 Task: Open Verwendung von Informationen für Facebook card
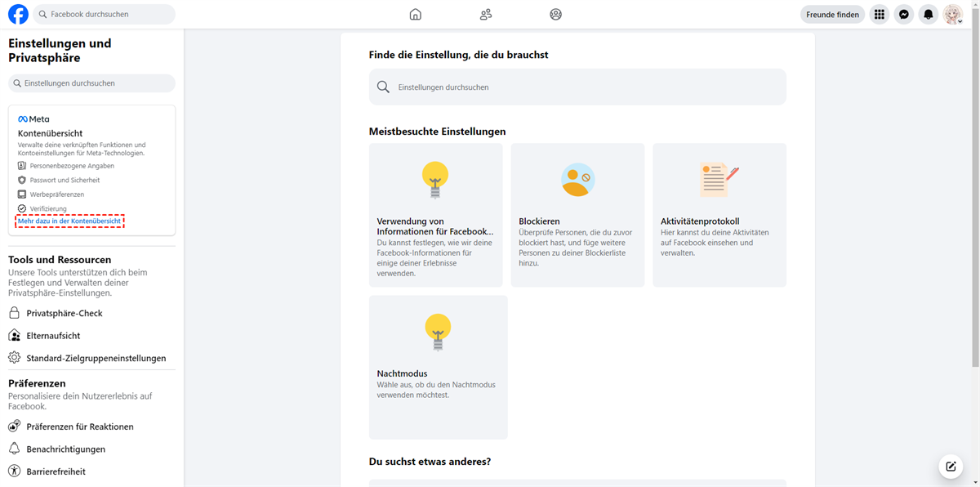[436, 215]
